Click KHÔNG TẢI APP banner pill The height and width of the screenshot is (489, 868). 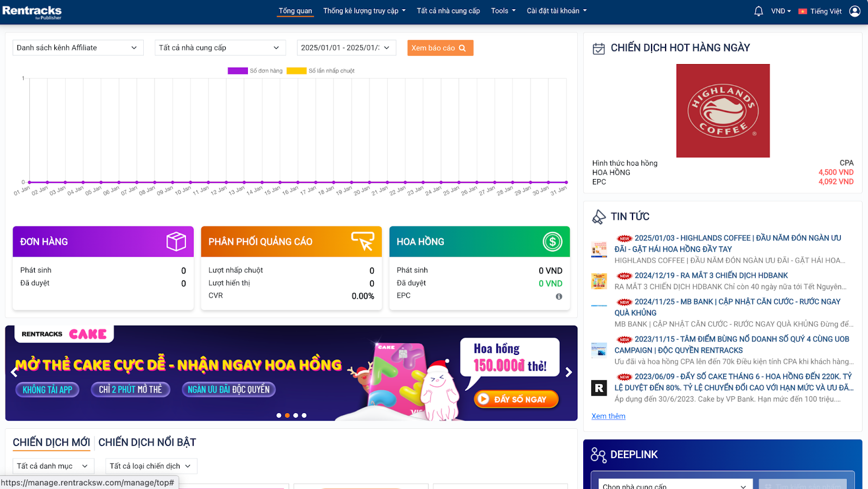point(48,390)
